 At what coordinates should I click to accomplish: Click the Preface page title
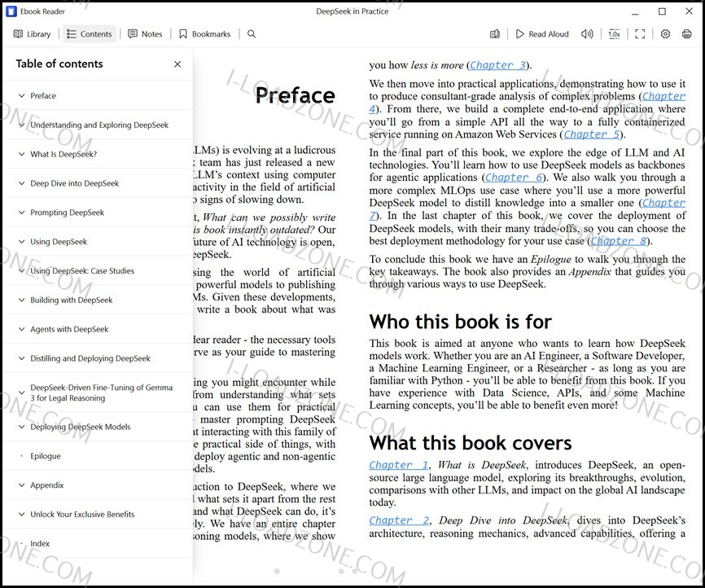tap(296, 95)
